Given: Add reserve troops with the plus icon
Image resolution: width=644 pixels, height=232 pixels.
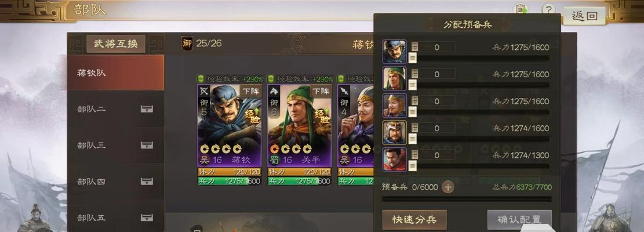Looking at the screenshot, I should tap(447, 187).
